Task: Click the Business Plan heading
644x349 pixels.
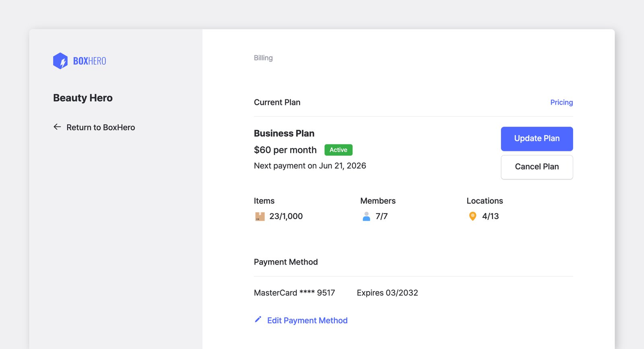Action: coord(284,133)
